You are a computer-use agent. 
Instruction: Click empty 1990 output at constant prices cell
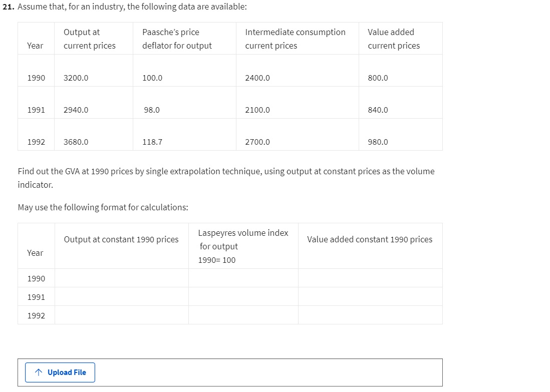tap(121, 278)
